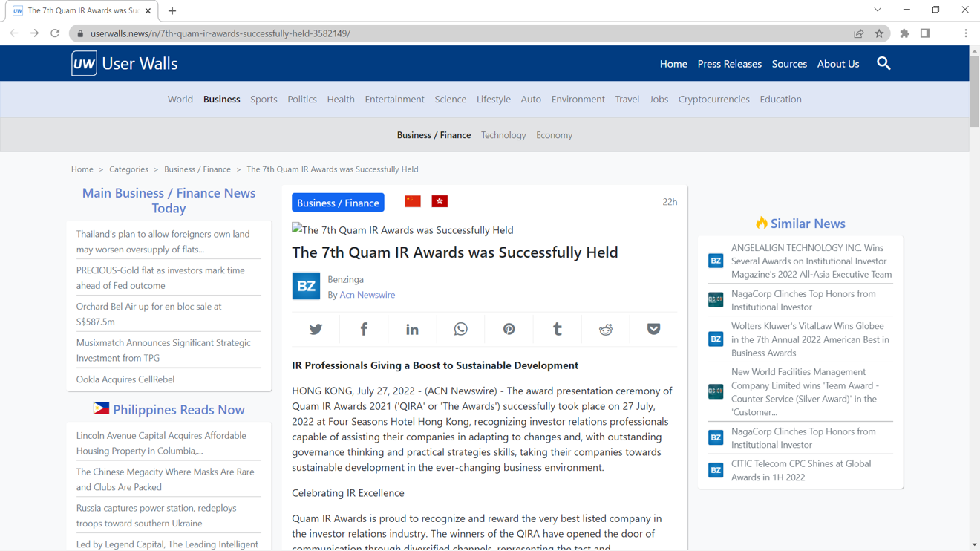Image resolution: width=980 pixels, height=551 pixels.
Task: Select the Cryptocurrencies category
Action: pos(713,99)
